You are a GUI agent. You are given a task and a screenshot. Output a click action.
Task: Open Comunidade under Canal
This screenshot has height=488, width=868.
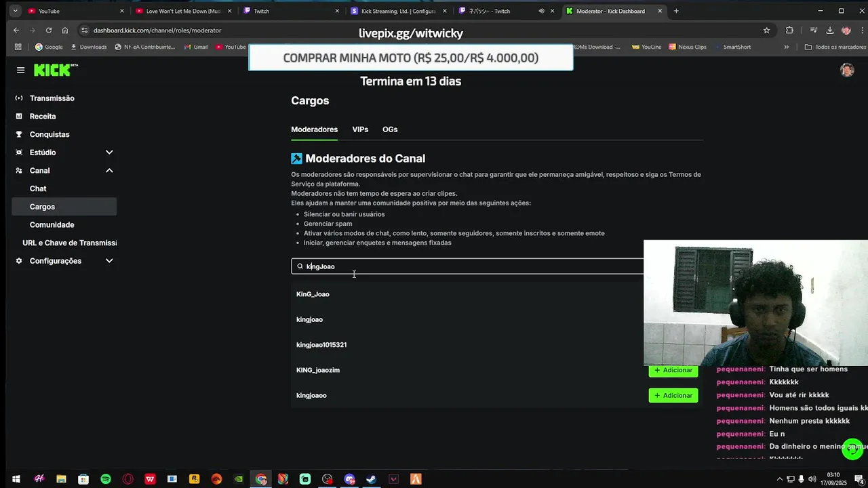click(x=52, y=225)
